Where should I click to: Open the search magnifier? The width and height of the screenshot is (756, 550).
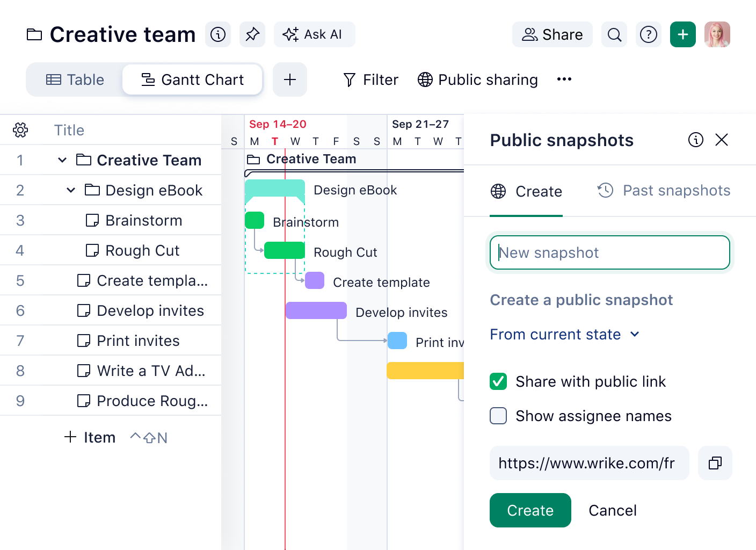pyautogui.click(x=614, y=34)
